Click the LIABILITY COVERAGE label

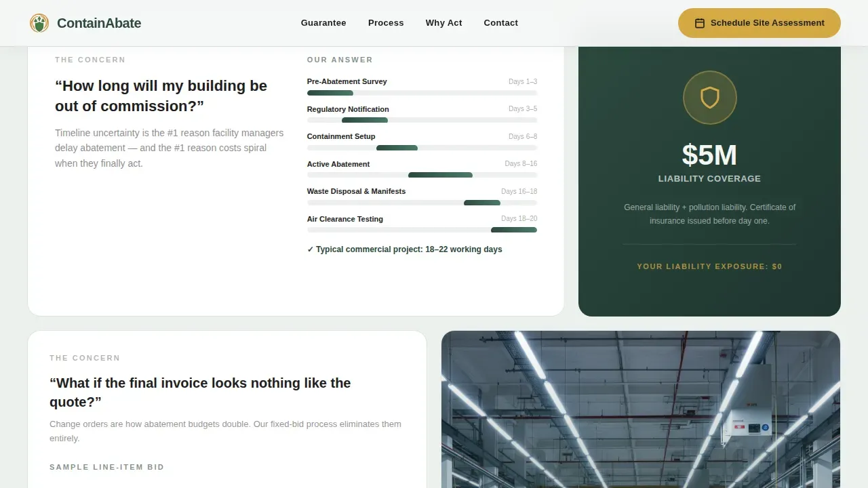click(709, 179)
